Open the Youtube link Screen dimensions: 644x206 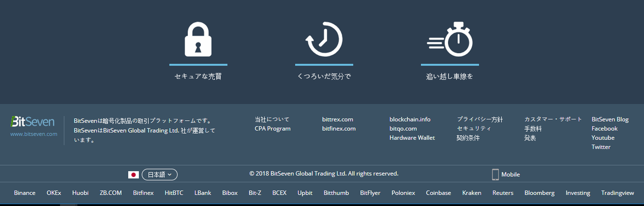click(x=603, y=137)
